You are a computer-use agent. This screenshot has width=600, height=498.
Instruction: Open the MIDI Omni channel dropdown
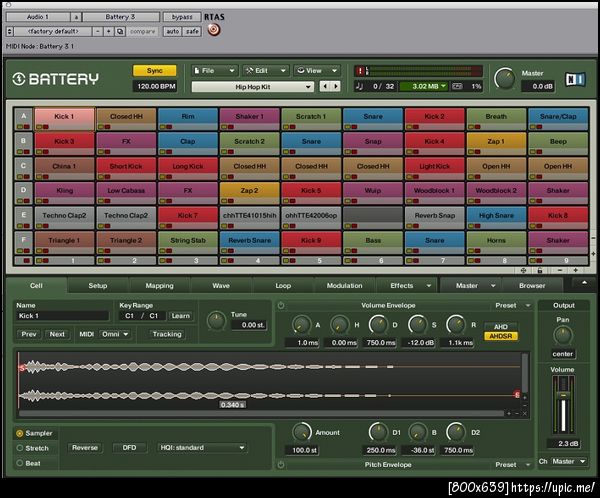tap(114, 334)
